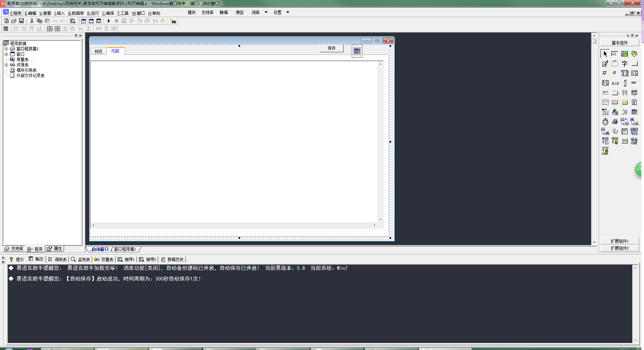Viewport: 644px width, 350px height.
Task: Run the program with the play arrow
Action: pos(109,21)
